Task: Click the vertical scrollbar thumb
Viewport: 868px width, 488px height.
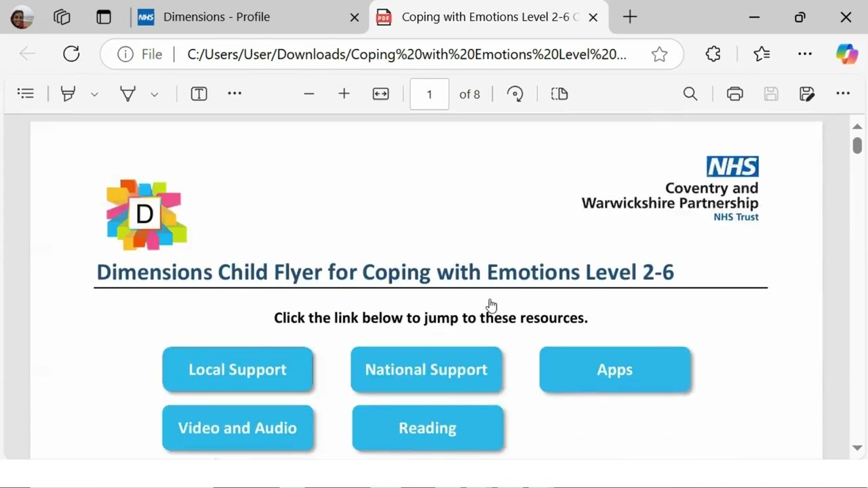Action: [857, 145]
